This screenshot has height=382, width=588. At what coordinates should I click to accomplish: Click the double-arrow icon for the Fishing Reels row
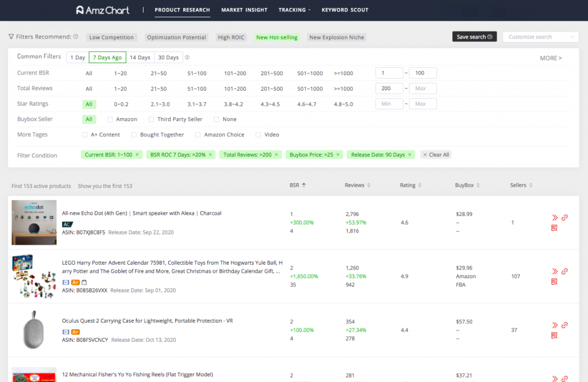[x=555, y=378]
